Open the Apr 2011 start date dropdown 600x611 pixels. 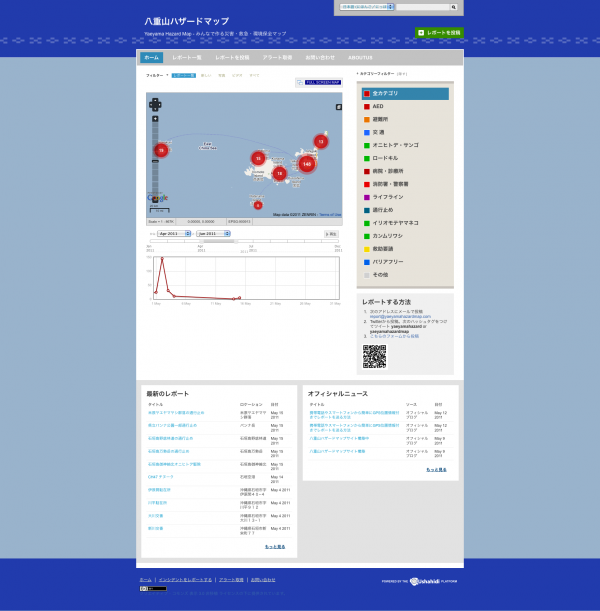point(174,233)
